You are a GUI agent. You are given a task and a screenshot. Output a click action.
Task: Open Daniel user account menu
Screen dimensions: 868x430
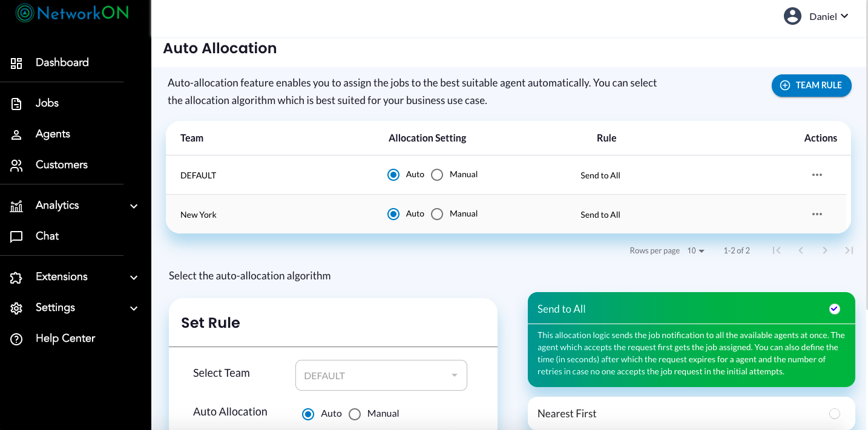[817, 16]
